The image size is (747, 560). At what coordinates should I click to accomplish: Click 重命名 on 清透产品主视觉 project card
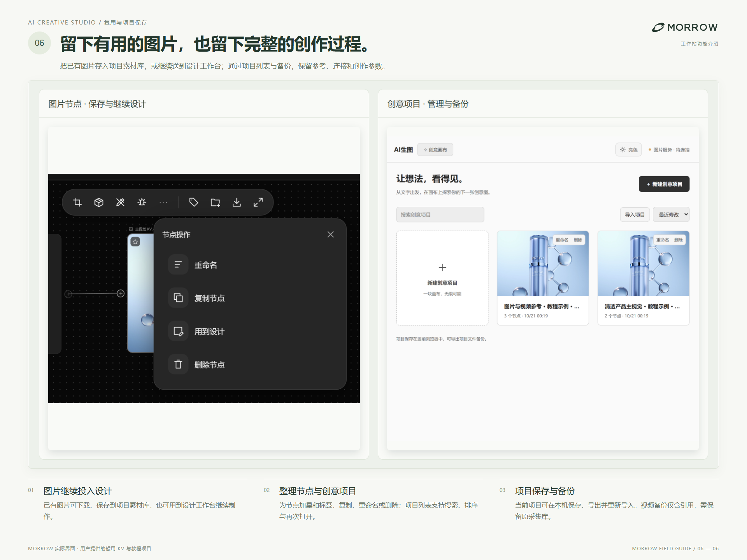click(x=663, y=240)
